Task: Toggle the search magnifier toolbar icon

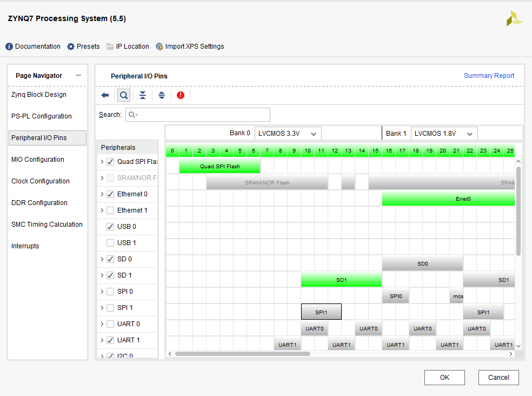Action: 124,95
